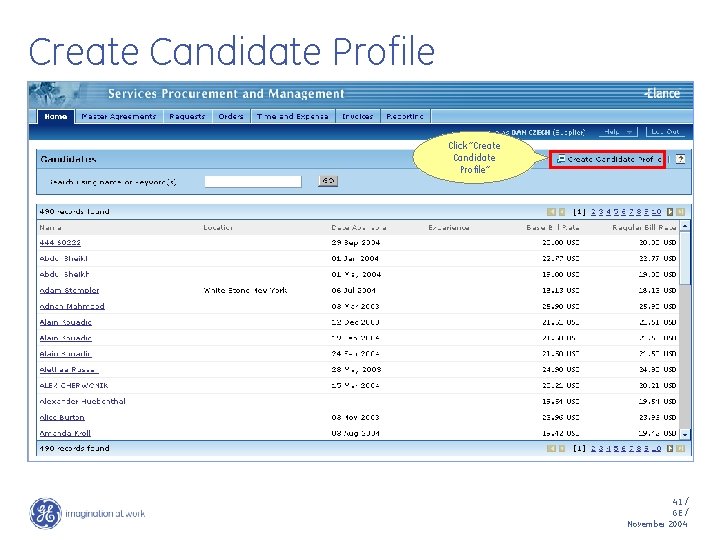720x540 pixels.
Task: Go to first page above the table
Action: 551,212
